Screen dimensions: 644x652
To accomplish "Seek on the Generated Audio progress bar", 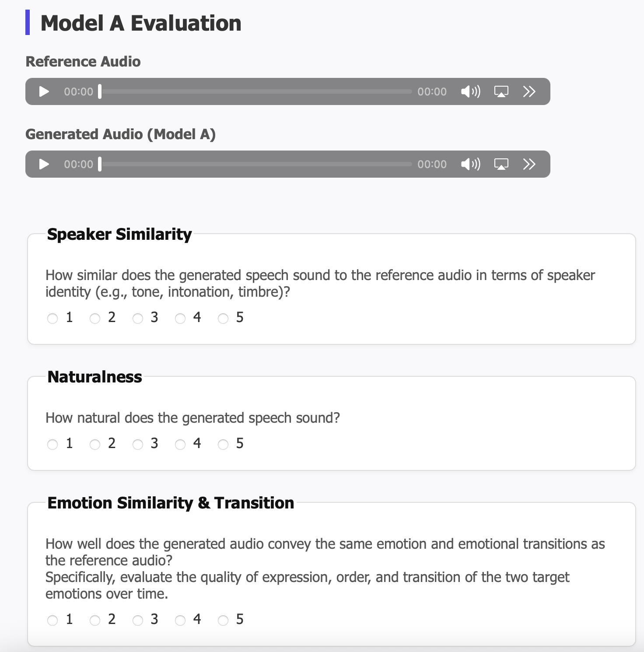I will 256,164.
